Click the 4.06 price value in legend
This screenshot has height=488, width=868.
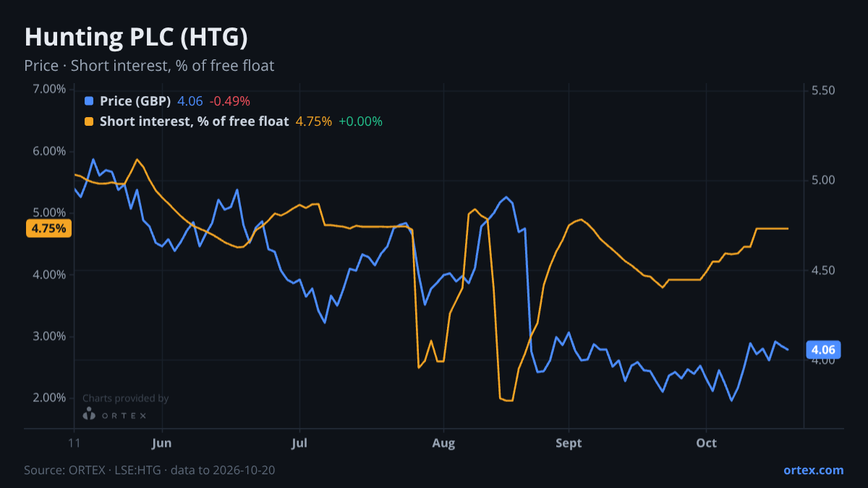(190, 101)
